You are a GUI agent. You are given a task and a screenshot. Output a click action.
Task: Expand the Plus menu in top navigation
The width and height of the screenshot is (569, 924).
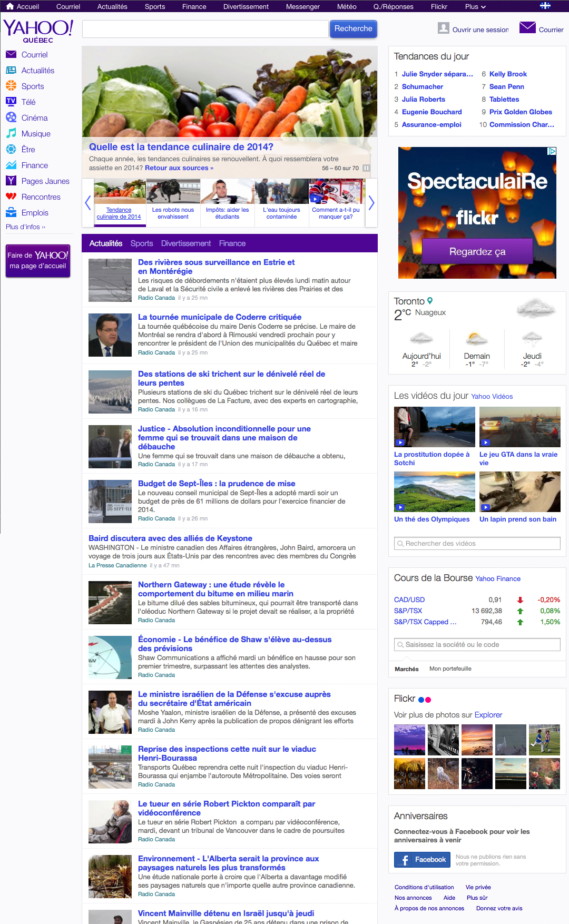point(475,7)
